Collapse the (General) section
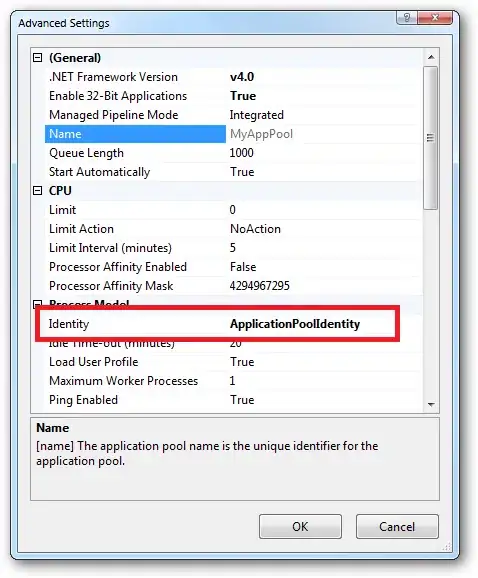The width and height of the screenshot is (478, 578). click(x=37, y=58)
